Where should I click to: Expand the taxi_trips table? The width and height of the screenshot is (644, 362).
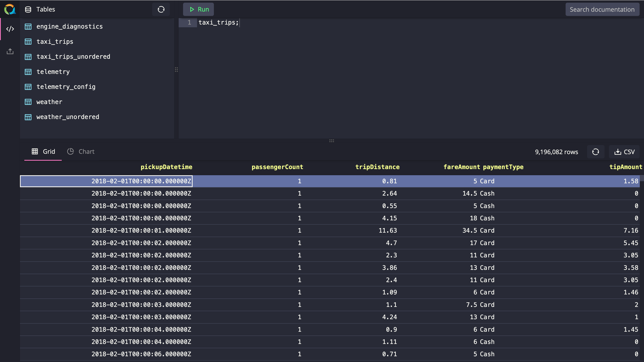tap(55, 42)
